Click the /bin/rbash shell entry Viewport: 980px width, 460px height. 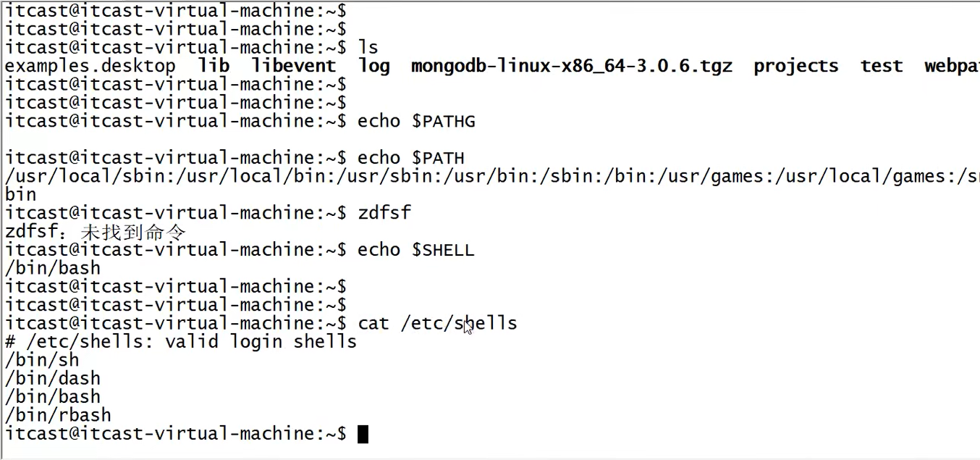(x=58, y=415)
